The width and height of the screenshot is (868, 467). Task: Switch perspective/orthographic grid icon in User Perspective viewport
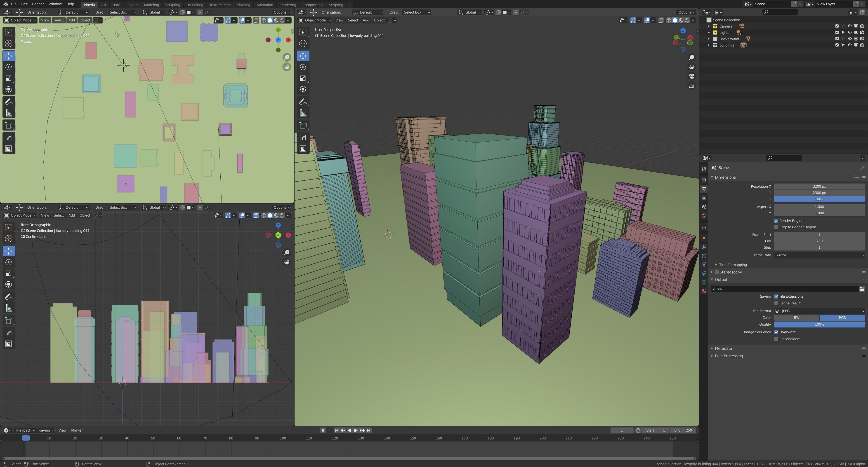[x=691, y=86]
